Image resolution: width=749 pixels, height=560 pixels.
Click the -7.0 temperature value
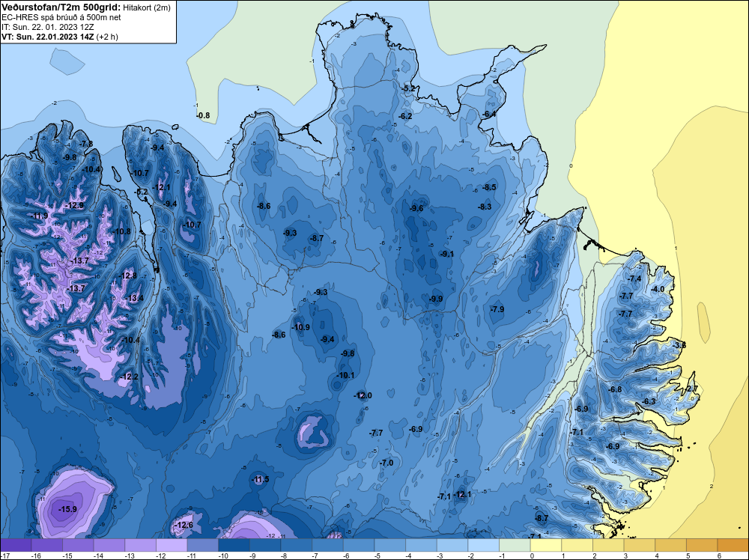click(x=386, y=463)
